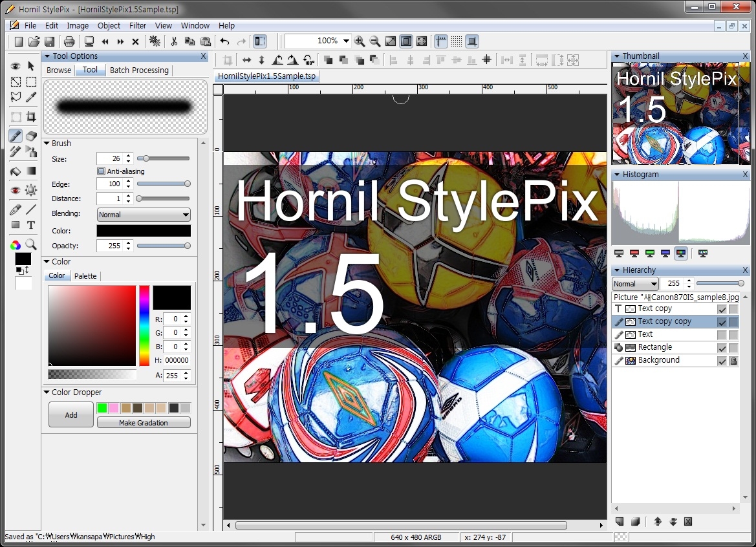Open the Blending mode dropdown
Viewport: 756px width, 547px height.
(144, 215)
